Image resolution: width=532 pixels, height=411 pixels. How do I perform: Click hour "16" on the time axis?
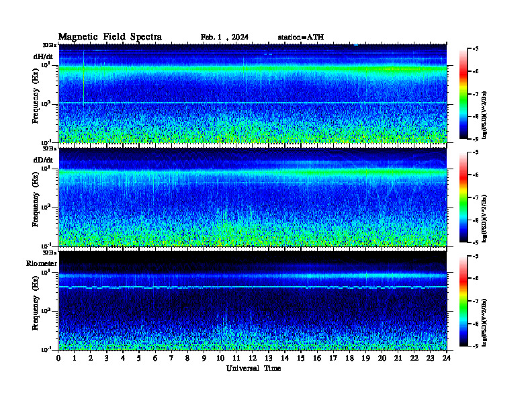point(317,358)
